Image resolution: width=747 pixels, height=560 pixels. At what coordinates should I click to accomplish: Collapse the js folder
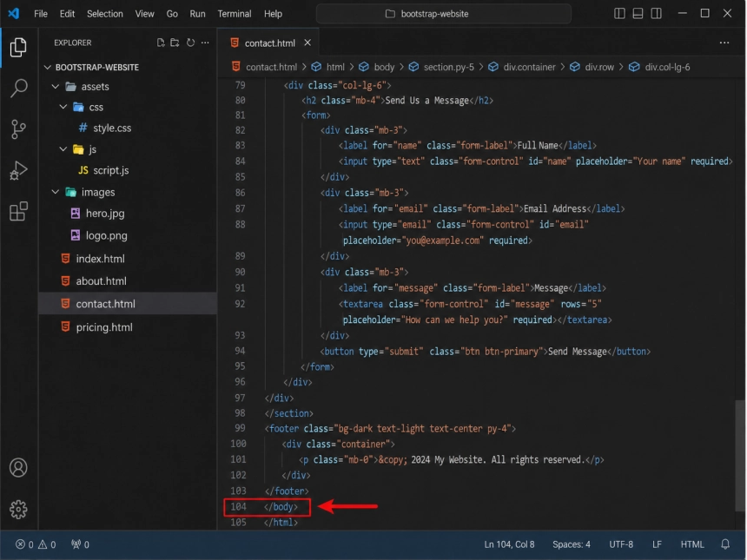[x=63, y=149]
